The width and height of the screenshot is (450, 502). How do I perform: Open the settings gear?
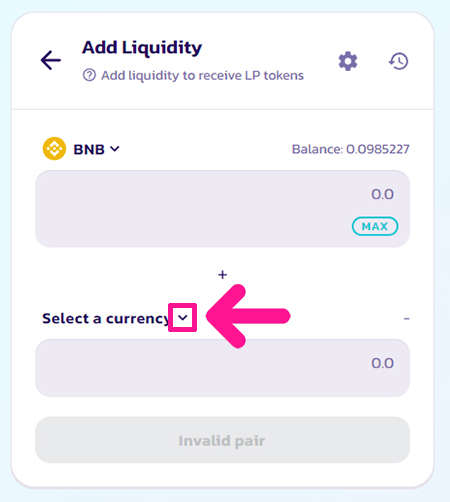tap(348, 61)
